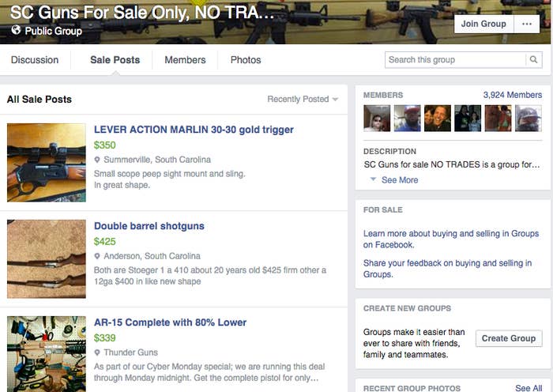The image size is (553, 392).
Task: Open third member avatar showing couple
Action: pos(438,119)
